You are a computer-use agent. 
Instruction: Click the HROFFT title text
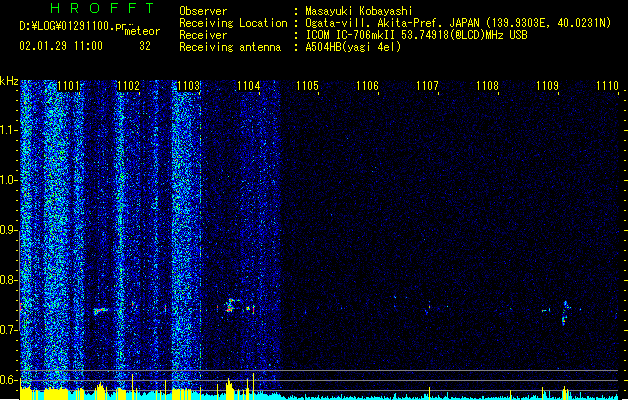102,8
